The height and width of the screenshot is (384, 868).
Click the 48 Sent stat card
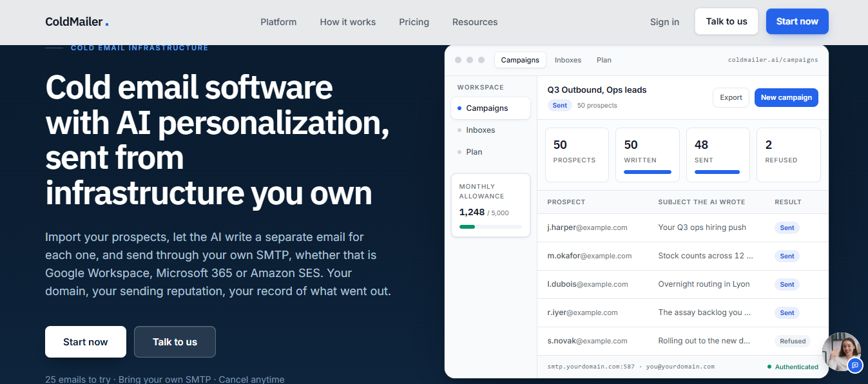coord(718,155)
